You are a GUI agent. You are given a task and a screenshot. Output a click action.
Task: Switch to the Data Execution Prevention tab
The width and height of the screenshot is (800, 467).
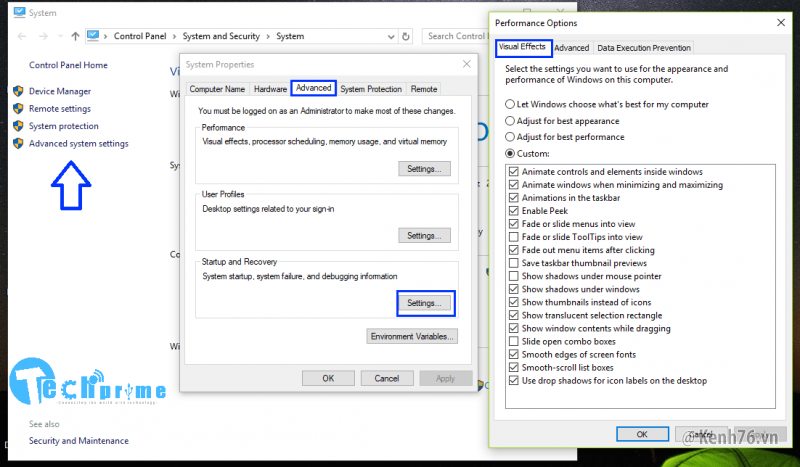(x=643, y=47)
